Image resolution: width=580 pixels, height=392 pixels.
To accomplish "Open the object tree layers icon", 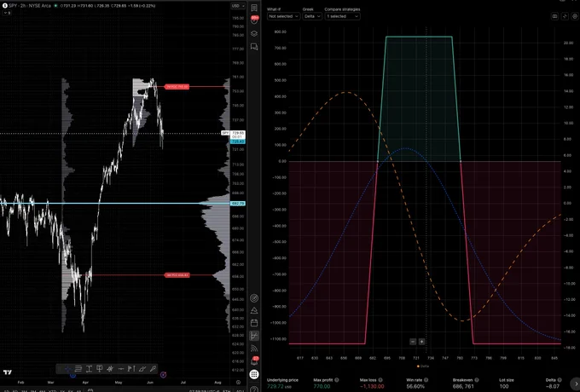I will (x=254, y=33).
